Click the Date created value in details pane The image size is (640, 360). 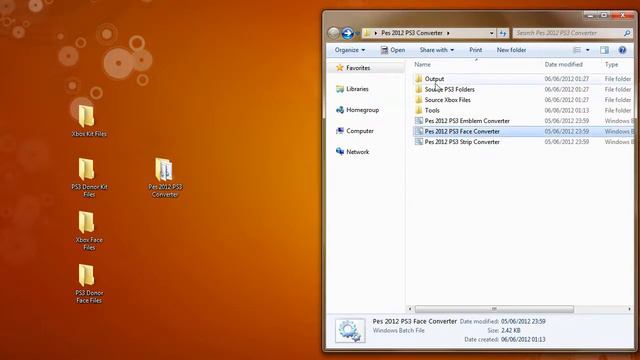tap(523, 340)
